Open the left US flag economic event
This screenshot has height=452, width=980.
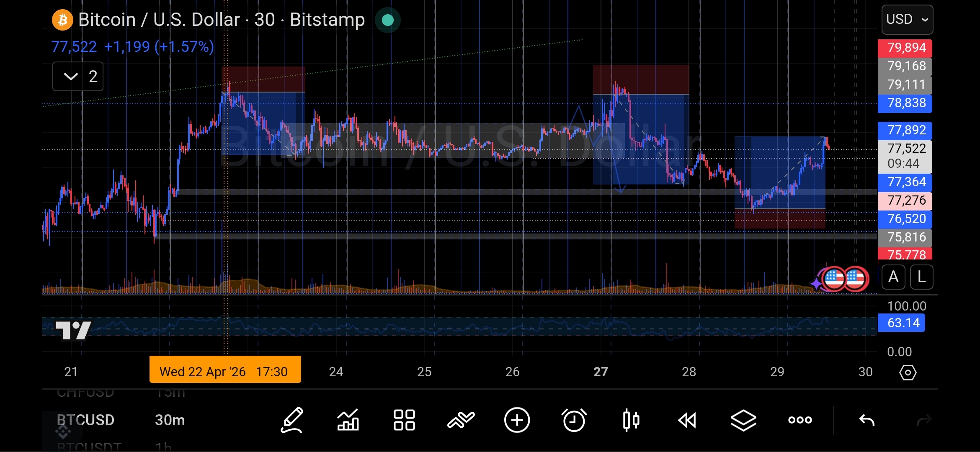834,279
